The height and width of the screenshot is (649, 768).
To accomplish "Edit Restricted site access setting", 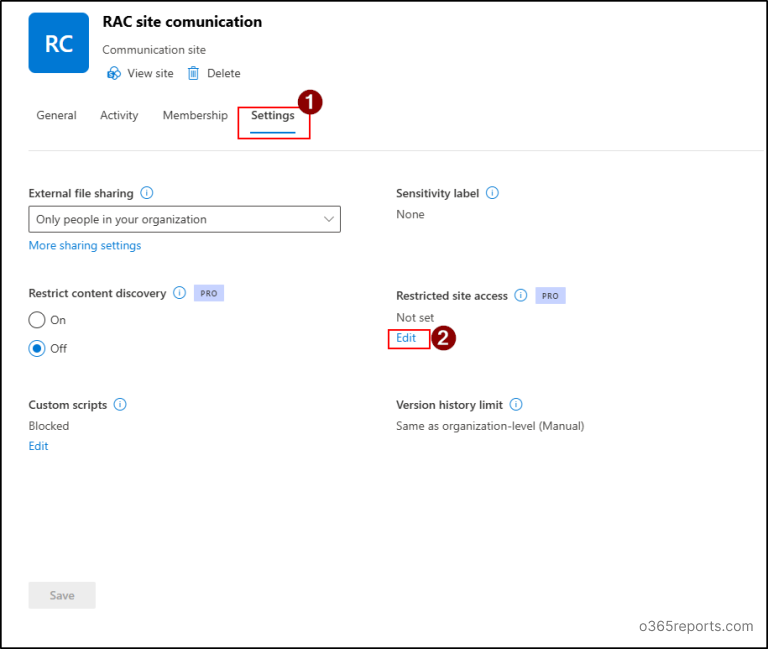I will (406, 338).
